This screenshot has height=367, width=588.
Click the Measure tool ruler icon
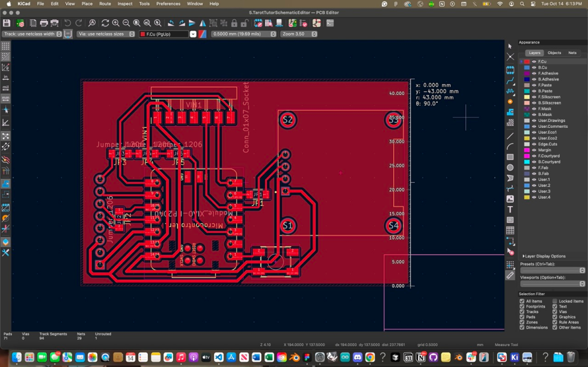[x=510, y=276]
